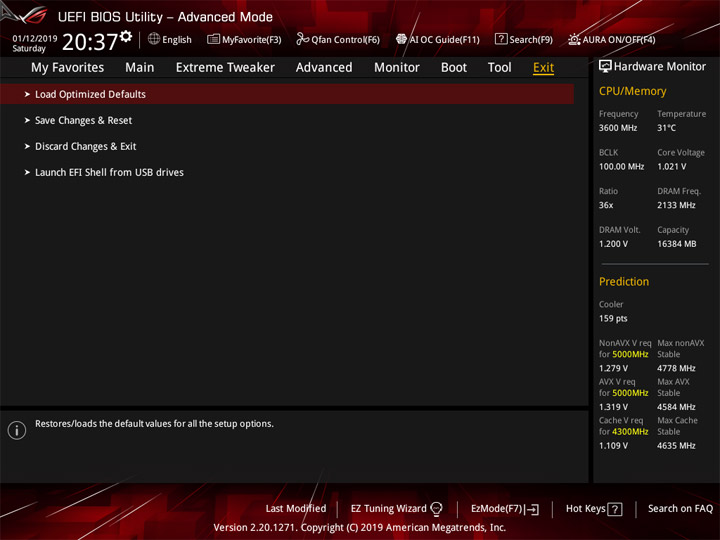This screenshot has width=720, height=540.
Task: Click the 2133 MHz DRAM frequency
Action: [676, 205]
